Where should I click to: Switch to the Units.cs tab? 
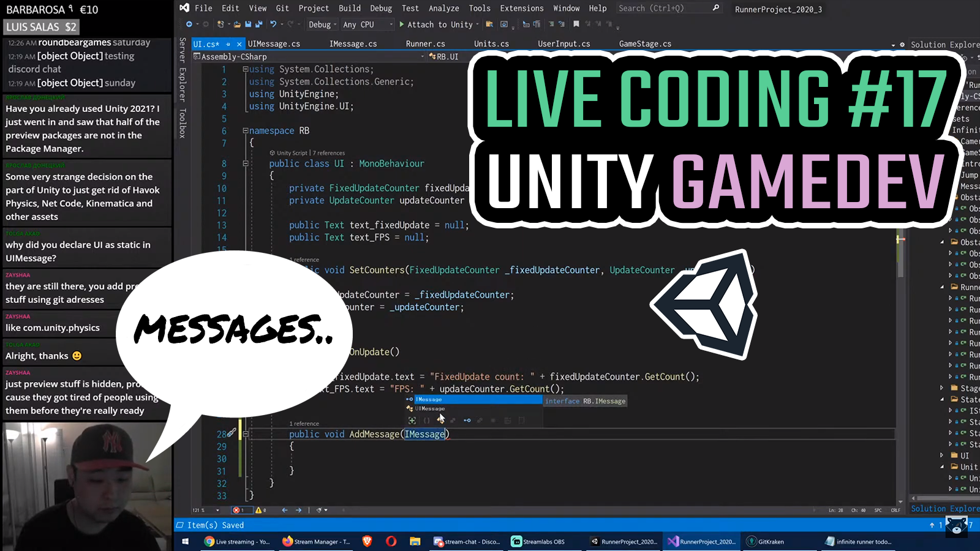[492, 44]
